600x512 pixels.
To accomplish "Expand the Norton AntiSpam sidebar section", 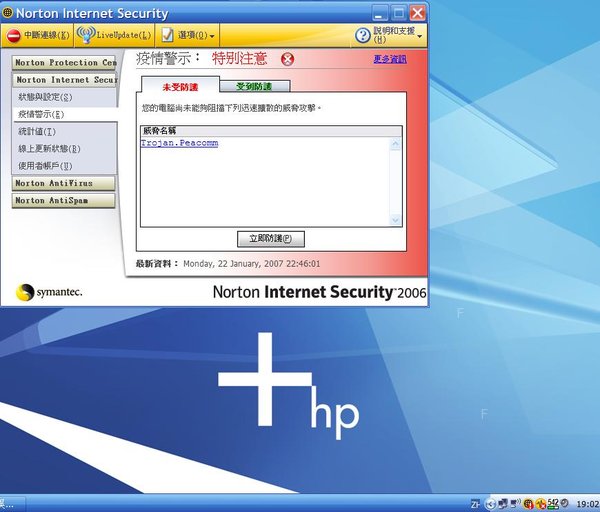I will (x=64, y=201).
